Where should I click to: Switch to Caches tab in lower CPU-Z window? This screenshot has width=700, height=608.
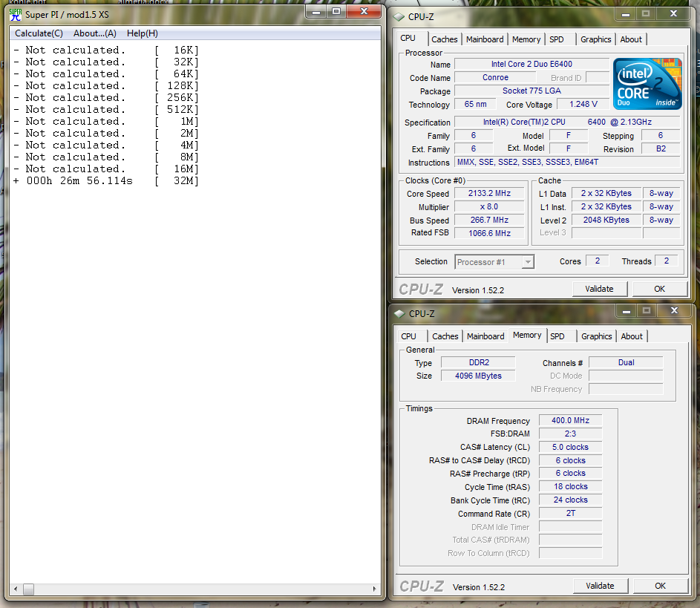445,336
